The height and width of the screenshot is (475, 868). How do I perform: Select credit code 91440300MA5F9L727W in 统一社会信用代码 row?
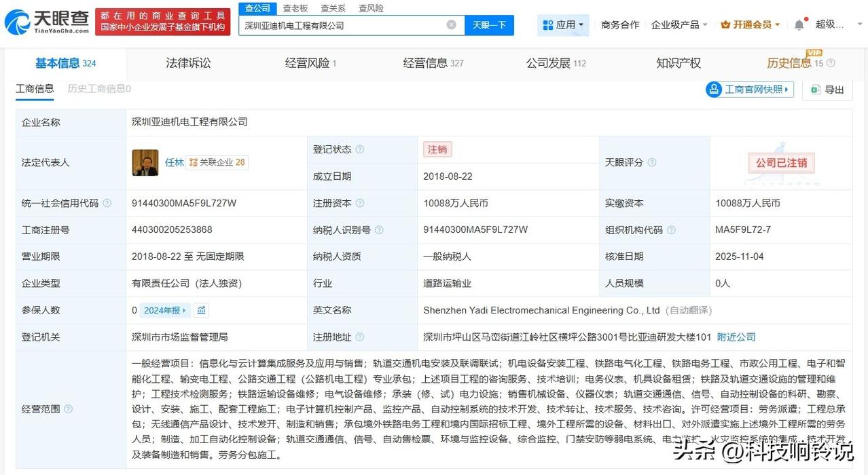[184, 203]
